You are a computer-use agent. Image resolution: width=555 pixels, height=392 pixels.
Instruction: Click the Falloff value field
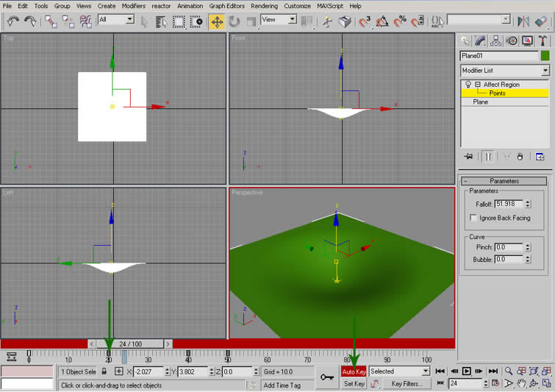tap(507, 203)
